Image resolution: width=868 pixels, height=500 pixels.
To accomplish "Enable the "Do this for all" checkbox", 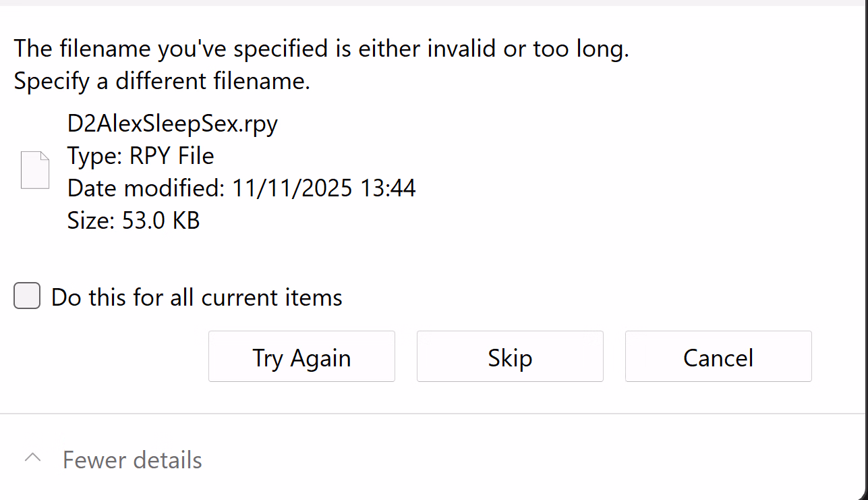I will click(27, 296).
